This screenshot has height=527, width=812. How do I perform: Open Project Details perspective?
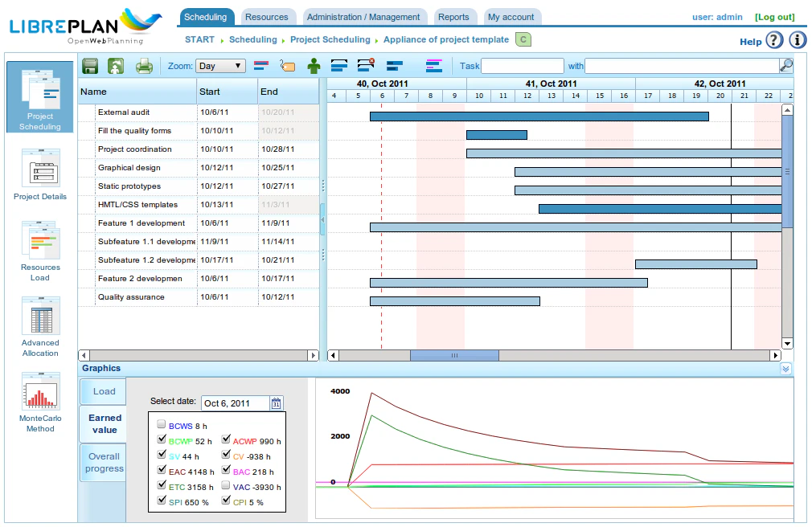coord(40,174)
